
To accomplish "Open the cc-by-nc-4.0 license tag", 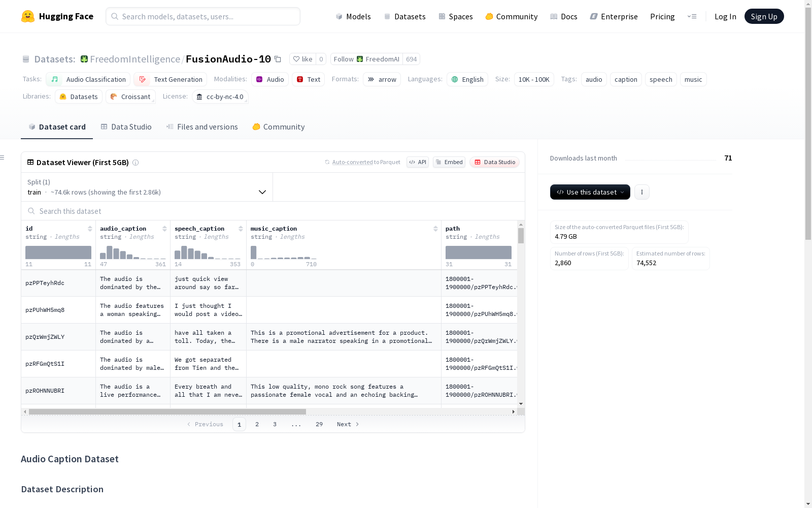I will pyautogui.click(x=220, y=97).
